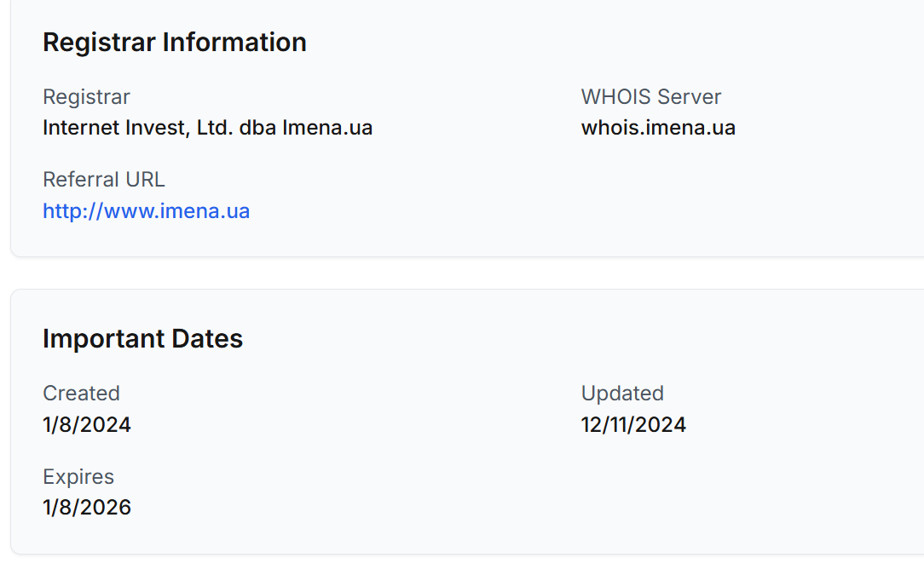
Task: Click the Registrar field label
Action: pos(86,97)
